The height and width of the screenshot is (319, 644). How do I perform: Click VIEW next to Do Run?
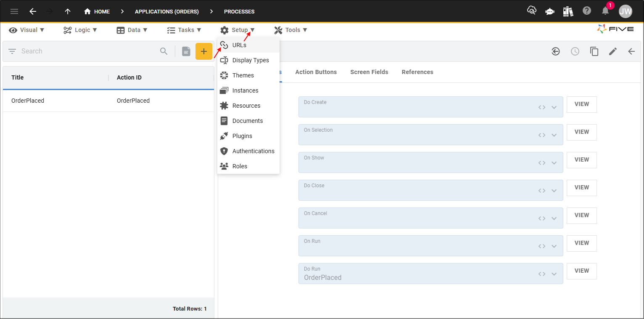[x=582, y=271]
